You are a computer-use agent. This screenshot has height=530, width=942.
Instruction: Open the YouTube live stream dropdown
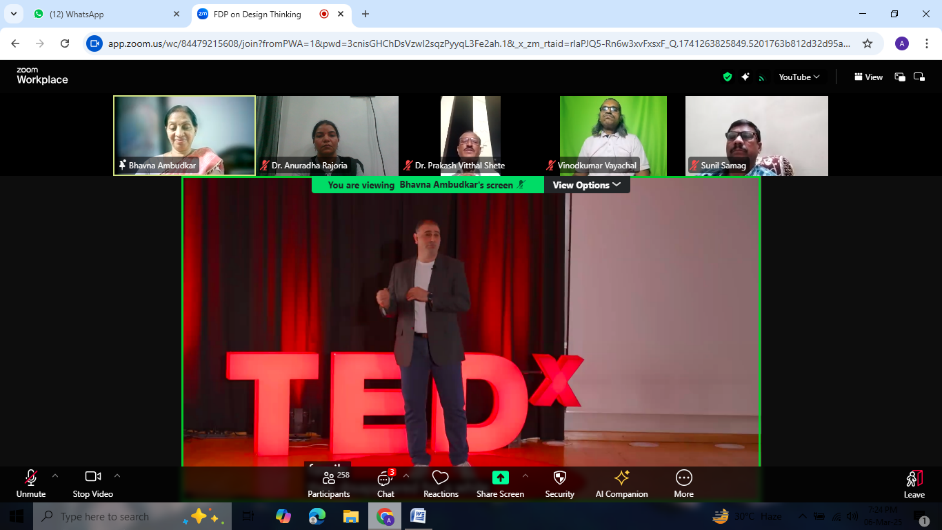[x=798, y=77]
